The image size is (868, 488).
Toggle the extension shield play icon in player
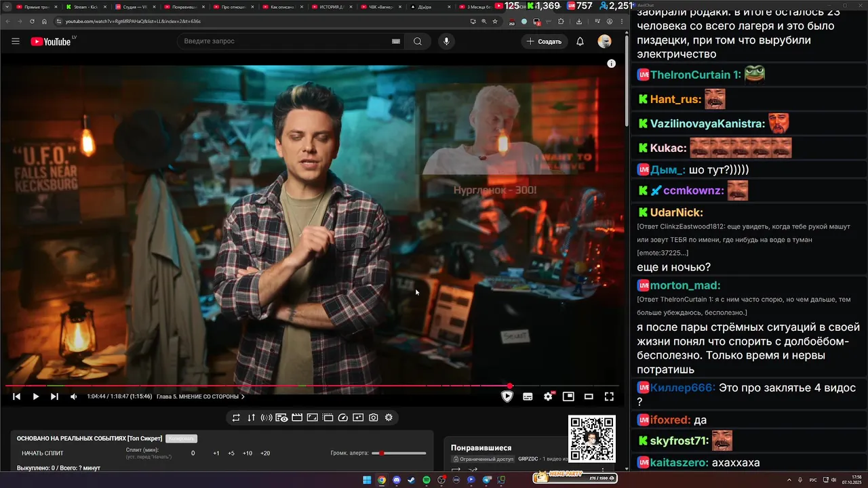[x=507, y=396]
